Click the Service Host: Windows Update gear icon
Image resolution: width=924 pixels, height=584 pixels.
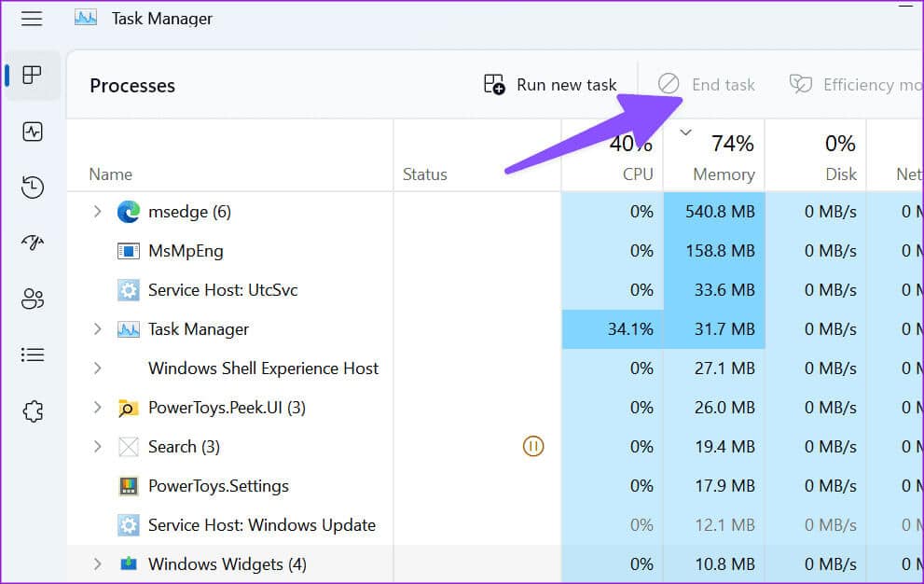[129, 525]
